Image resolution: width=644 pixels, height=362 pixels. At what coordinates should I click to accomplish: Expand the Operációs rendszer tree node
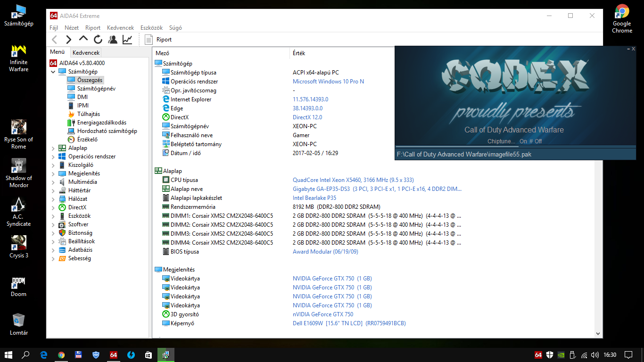[53, 156]
